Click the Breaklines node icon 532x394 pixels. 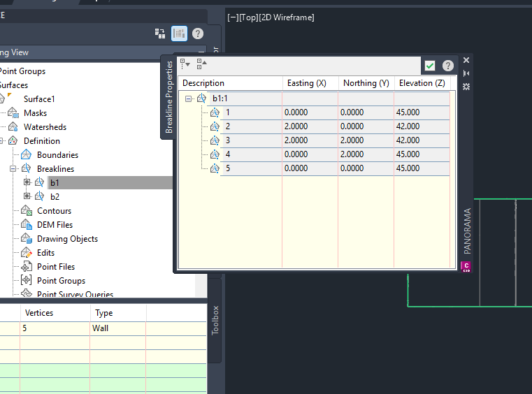pos(26,168)
